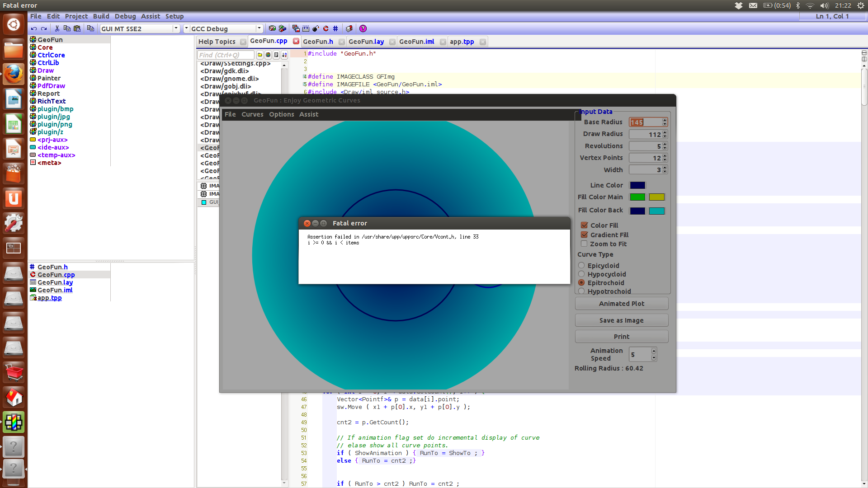This screenshot has height=488, width=868.
Task: Open the GCC Debug build mode dropdown
Action: point(259,28)
